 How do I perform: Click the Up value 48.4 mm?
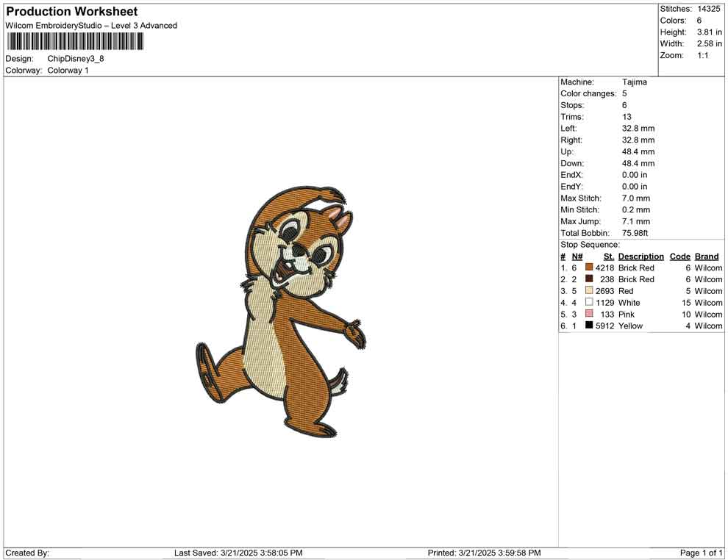[x=638, y=151]
